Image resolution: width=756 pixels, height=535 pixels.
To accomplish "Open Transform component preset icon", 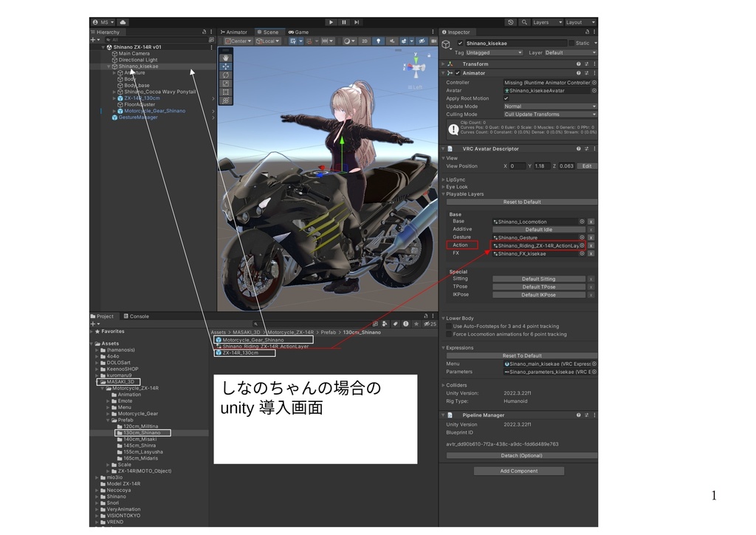I will 586,64.
